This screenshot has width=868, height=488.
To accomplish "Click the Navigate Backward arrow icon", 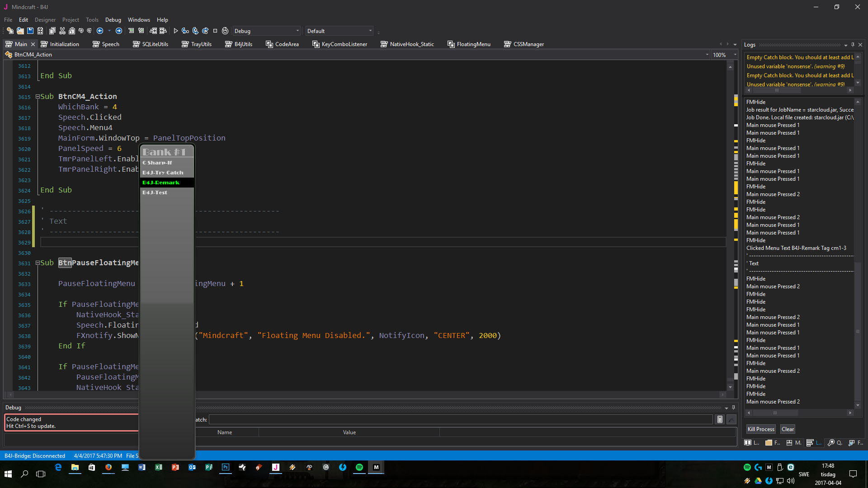I will [100, 31].
